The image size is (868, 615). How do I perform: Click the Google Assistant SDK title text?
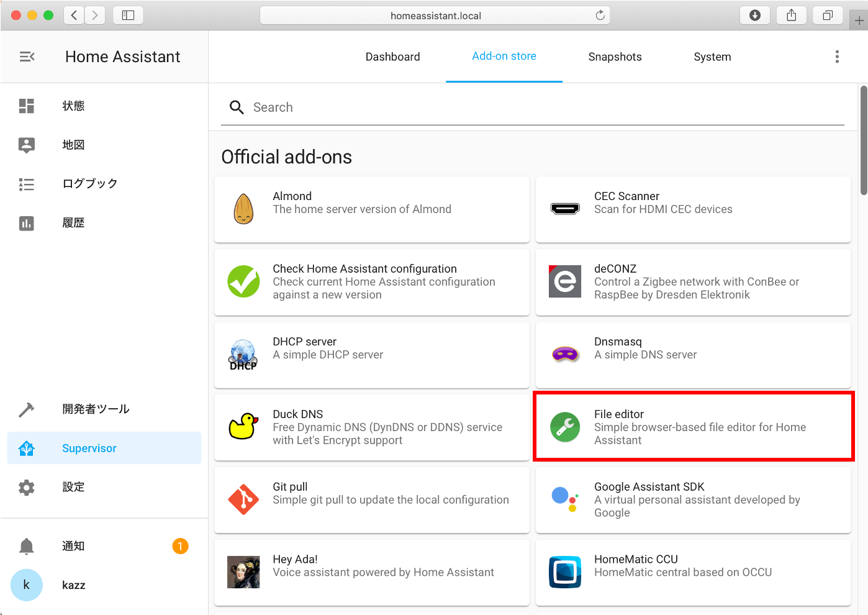coord(649,487)
